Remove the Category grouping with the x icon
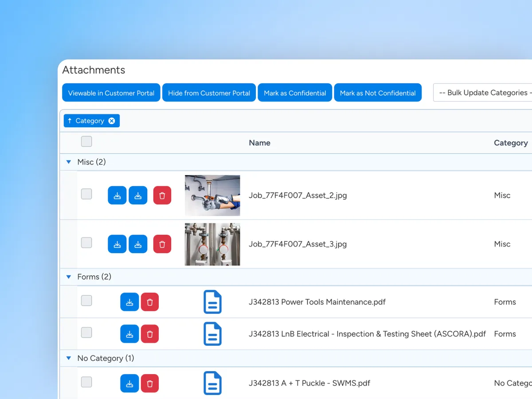 point(112,121)
